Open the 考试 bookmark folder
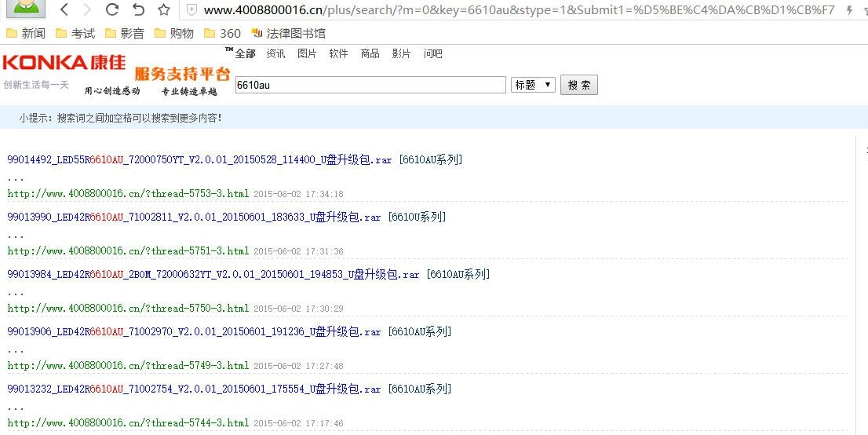This screenshot has height=435, width=868. click(76, 33)
